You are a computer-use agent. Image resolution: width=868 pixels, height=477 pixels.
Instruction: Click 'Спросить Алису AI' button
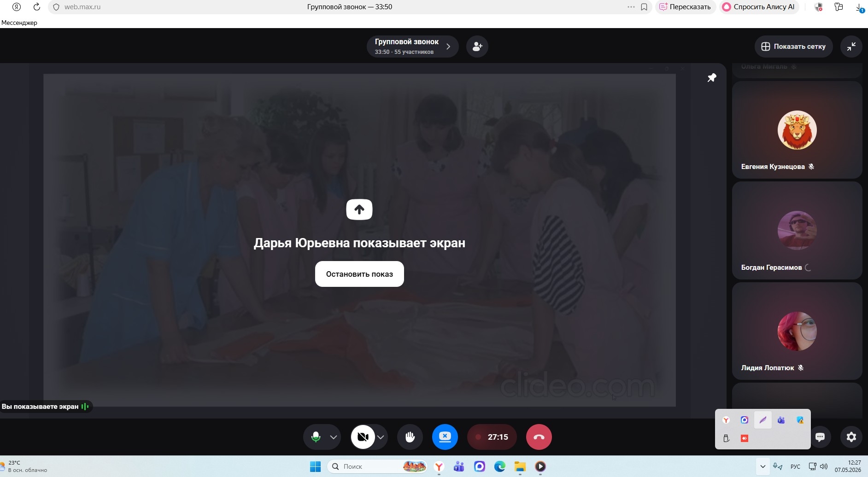click(758, 7)
